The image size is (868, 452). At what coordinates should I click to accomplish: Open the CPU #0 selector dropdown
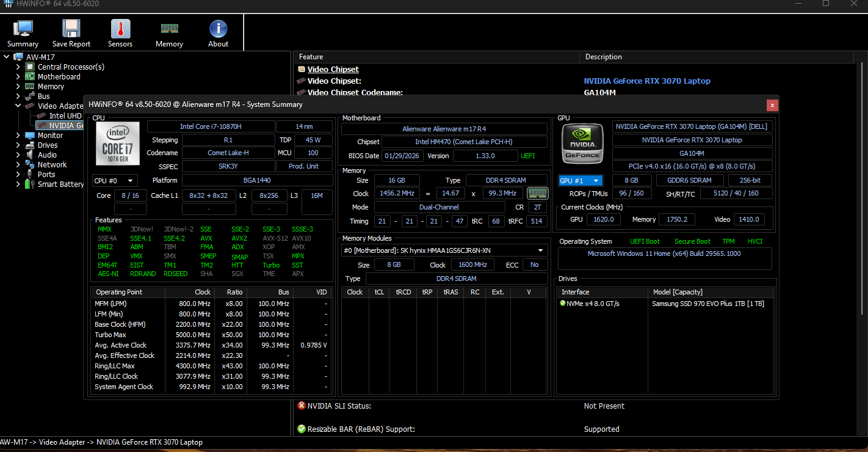pyautogui.click(x=115, y=181)
